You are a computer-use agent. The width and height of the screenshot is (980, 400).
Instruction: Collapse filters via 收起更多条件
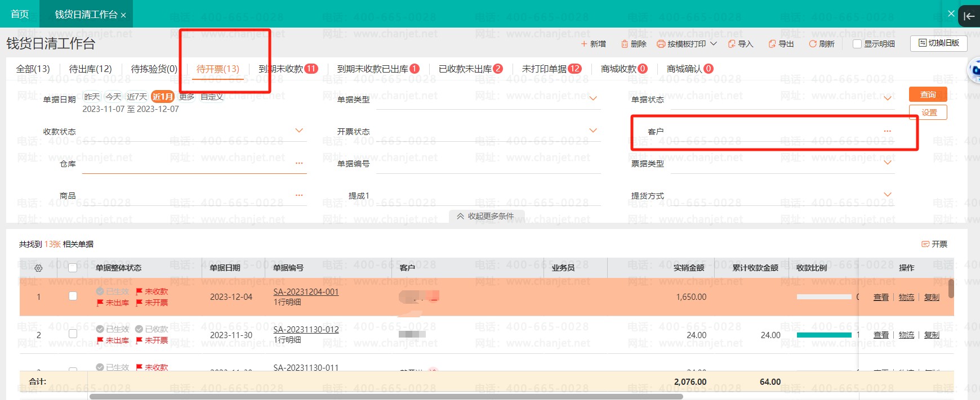[485, 216]
